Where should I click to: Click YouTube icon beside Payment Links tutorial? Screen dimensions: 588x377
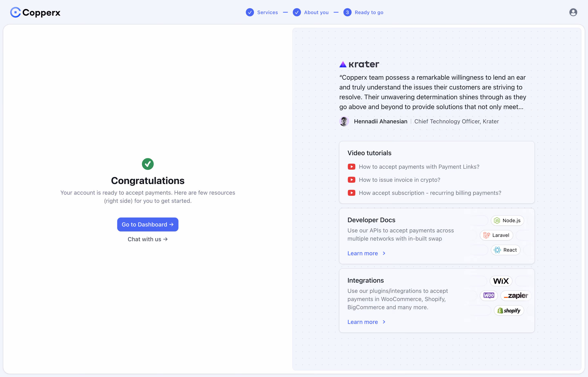tap(352, 167)
